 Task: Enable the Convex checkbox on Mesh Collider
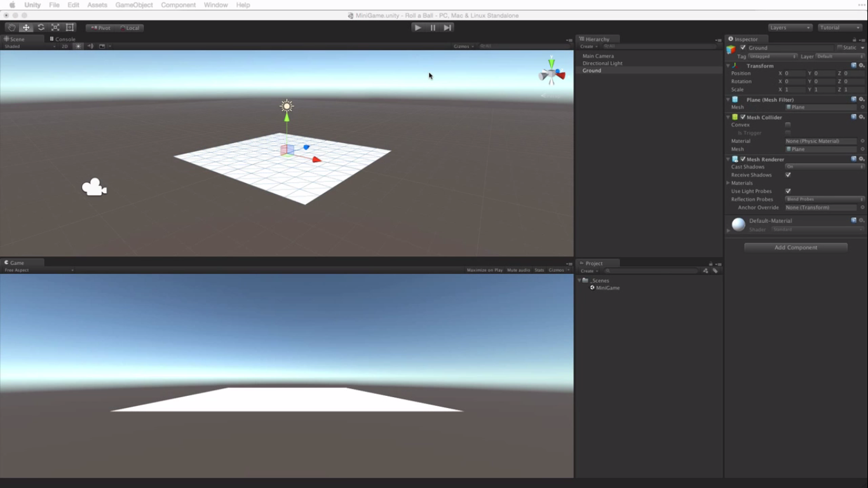tap(788, 125)
